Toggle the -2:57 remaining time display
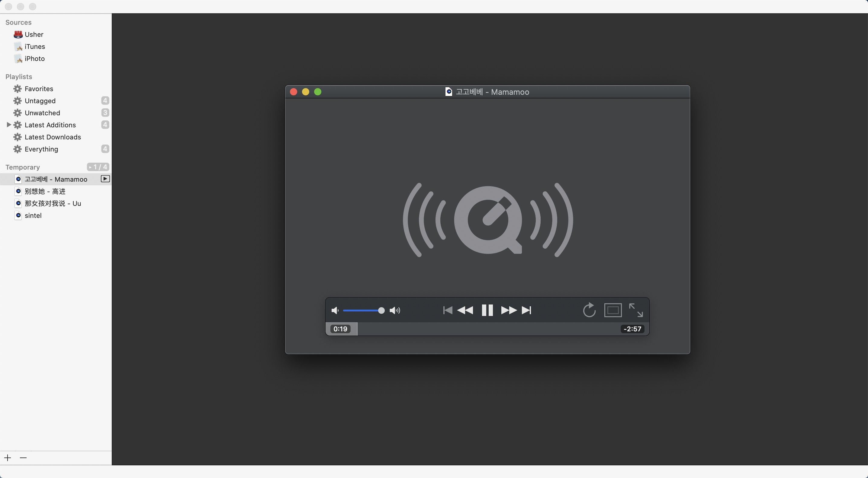Viewport: 868px width, 478px height. pos(632,329)
